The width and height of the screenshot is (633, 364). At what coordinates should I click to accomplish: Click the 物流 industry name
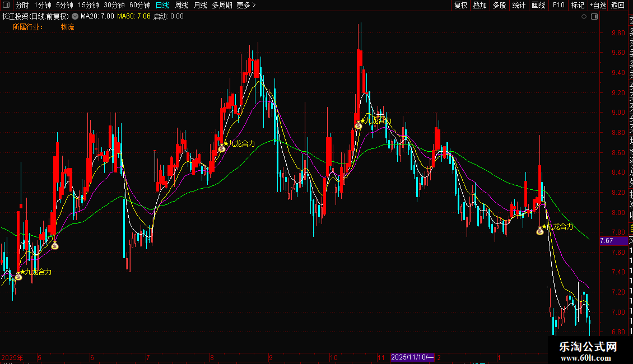pyautogui.click(x=67, y=27)
